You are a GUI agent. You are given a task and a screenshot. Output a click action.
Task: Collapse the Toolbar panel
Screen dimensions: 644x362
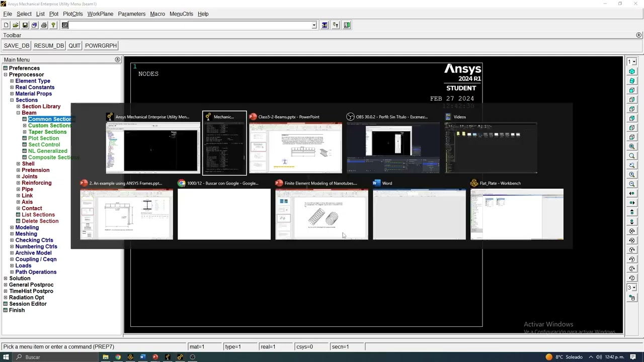click(639, 35)
